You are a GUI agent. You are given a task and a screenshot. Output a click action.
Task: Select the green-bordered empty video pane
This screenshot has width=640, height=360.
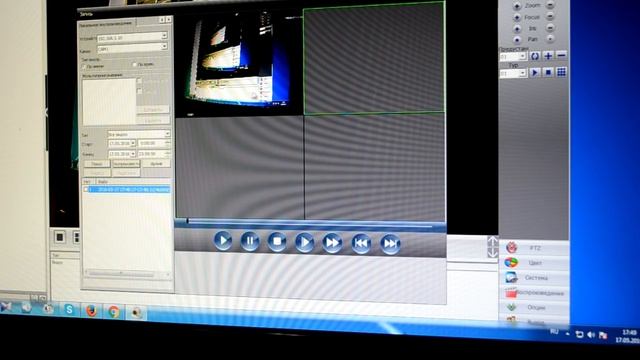374,58
